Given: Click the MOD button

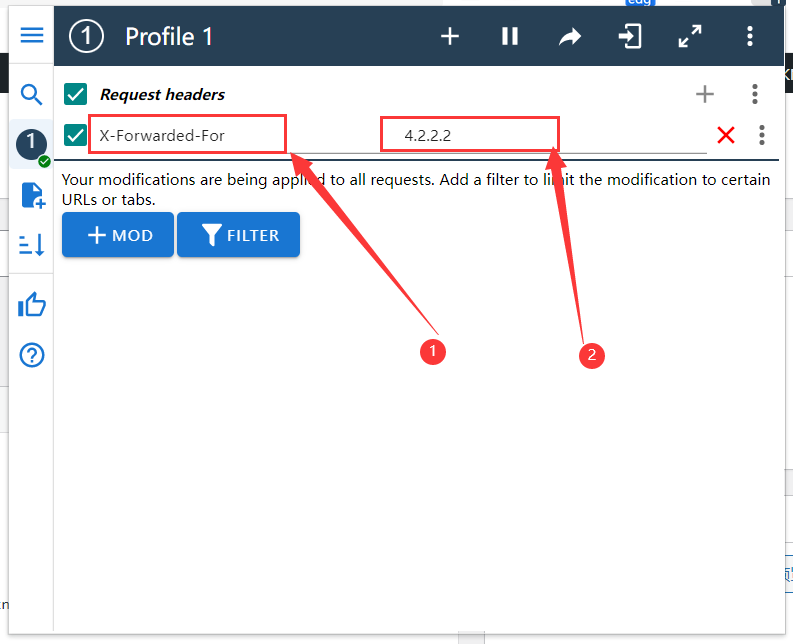Looking at the screenshot, I should coord(118,235).
